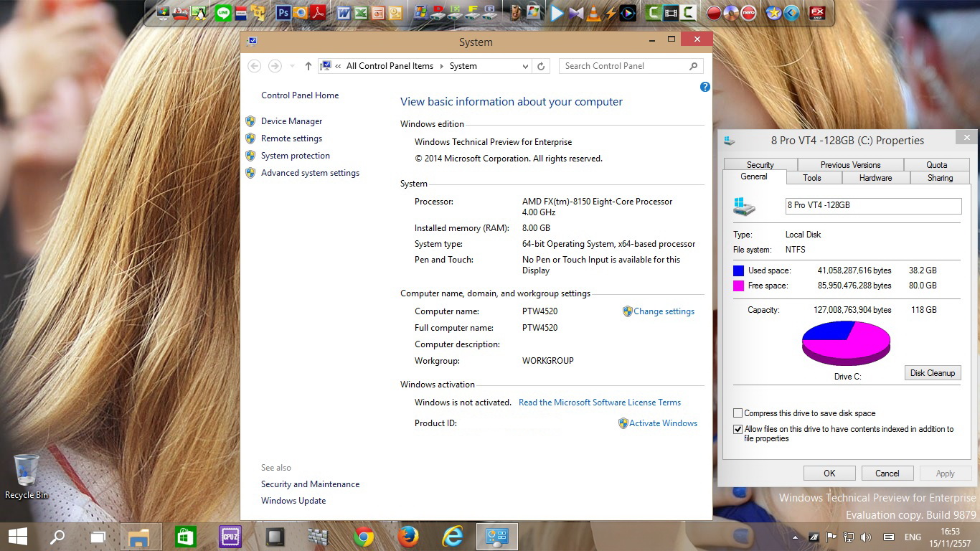Show hidden system tray icons
Image resolution: width=980 pixels, height=551 pixels.
coord(795,537)
